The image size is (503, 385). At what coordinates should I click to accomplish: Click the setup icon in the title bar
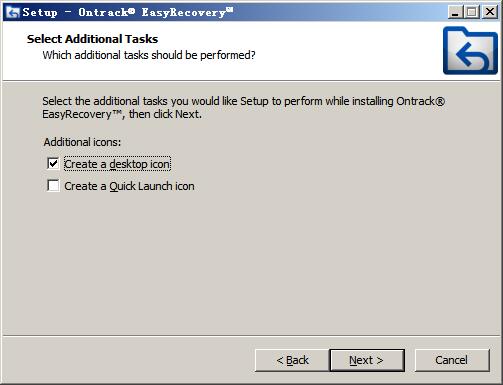13,12
